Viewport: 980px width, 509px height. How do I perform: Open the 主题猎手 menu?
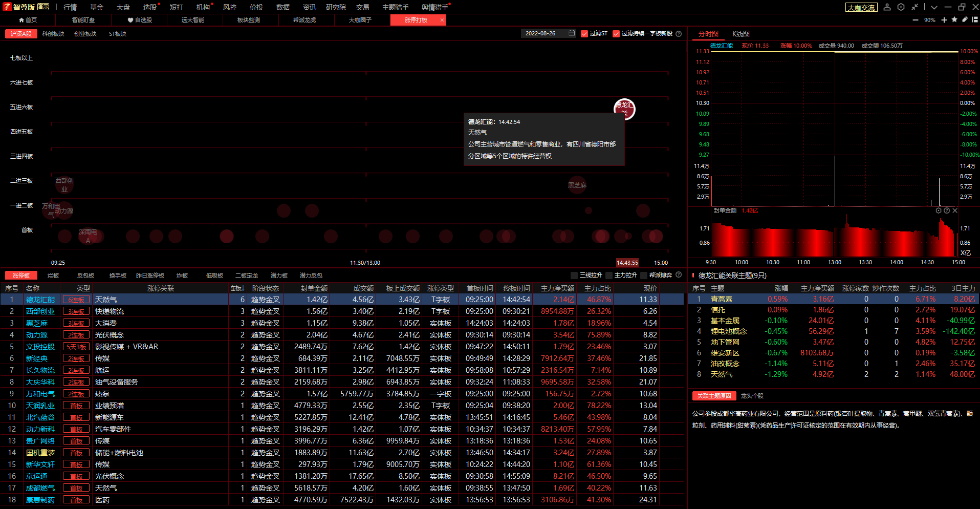coord(396,7)
